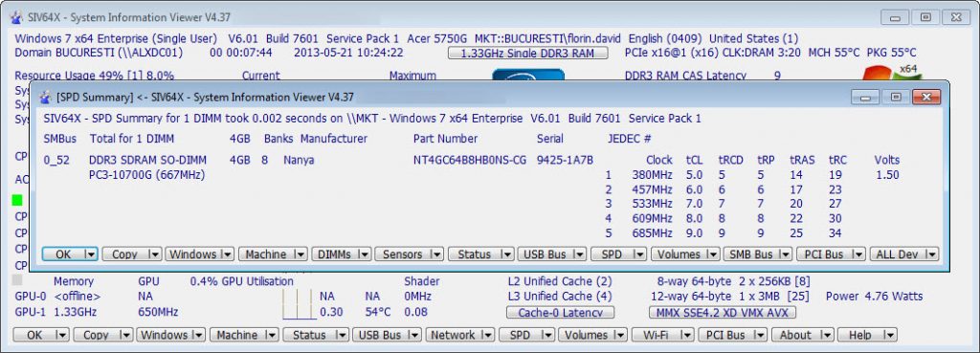The image size is (980, 353).
Task: Click the GPU utilisation mini graph
Action: pos(299,303)
